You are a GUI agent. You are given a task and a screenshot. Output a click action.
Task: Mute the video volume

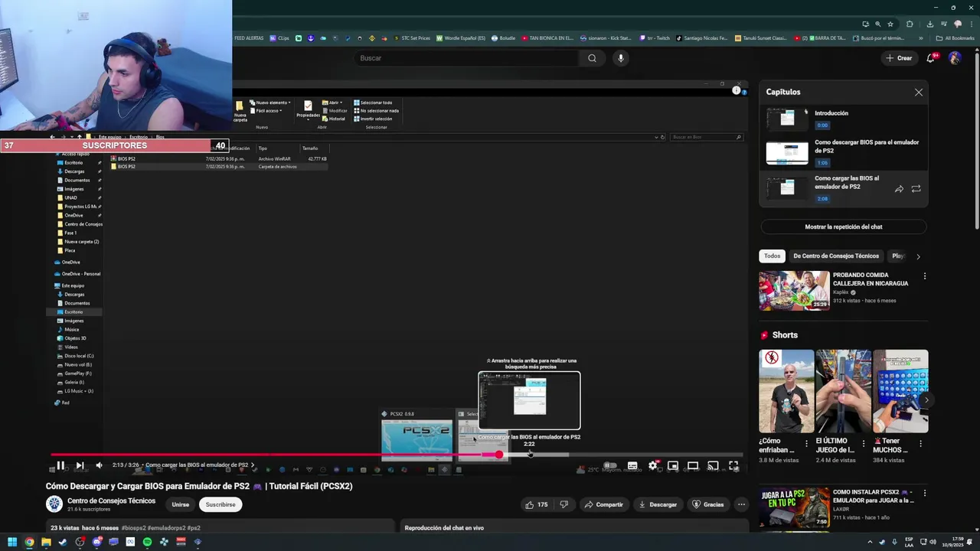pos(99,465)
